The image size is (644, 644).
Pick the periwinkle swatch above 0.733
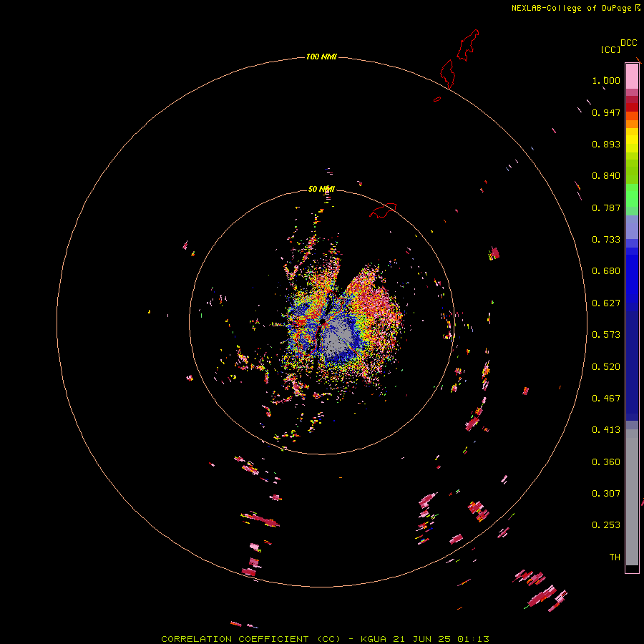pos(632,228)
